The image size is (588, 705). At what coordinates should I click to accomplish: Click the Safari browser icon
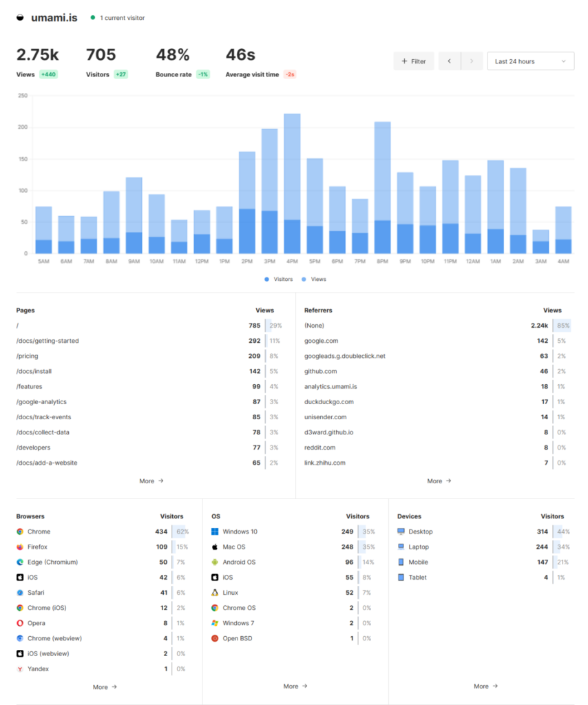click(20, 593)
